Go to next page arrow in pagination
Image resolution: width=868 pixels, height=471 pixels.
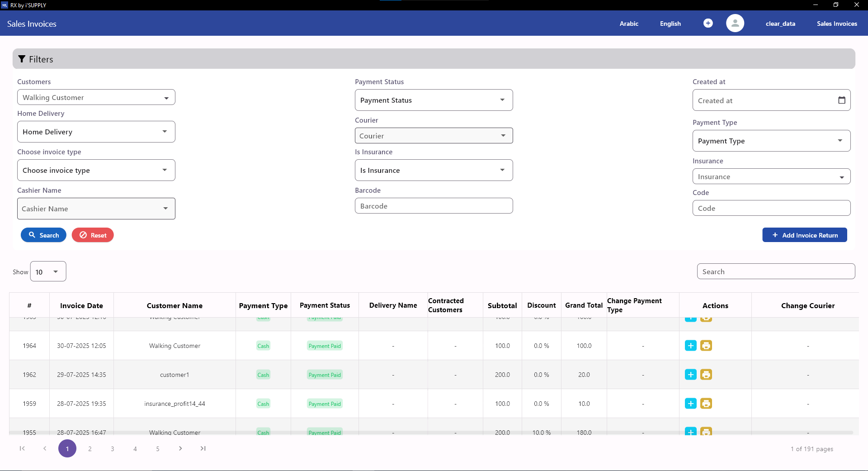coord(180,448)
